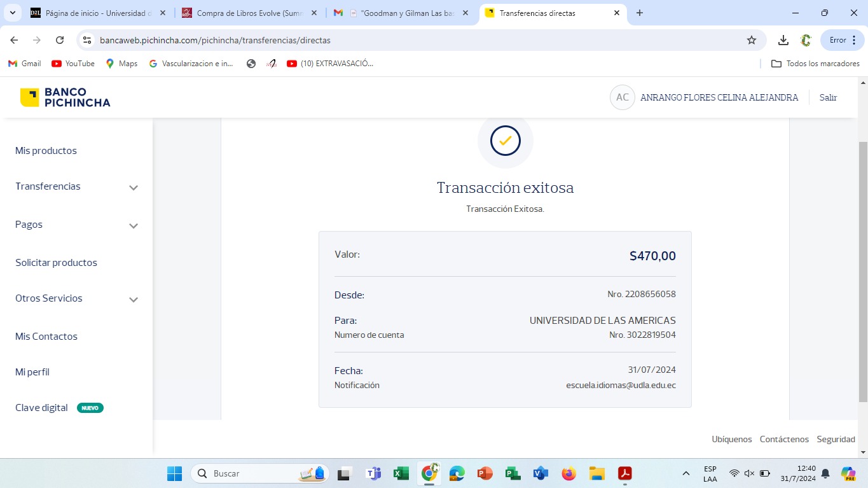
Task: Click the Buscar taskbar search box
Action: pos(254,473)
